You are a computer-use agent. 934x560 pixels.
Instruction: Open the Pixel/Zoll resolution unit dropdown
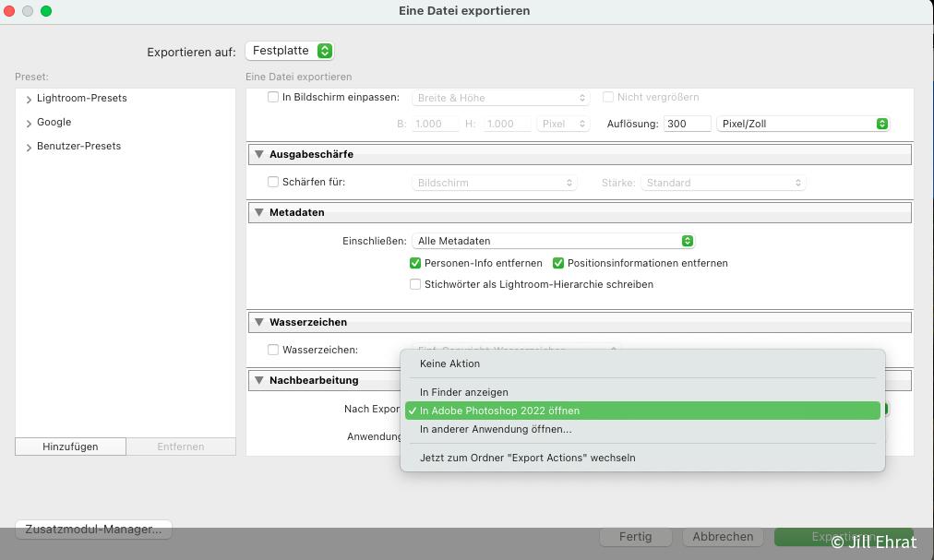802,124
